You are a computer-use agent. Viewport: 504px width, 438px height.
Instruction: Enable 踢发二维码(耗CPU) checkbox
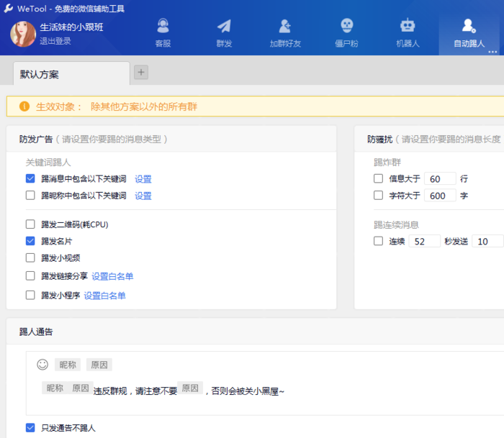click(30, 224)
